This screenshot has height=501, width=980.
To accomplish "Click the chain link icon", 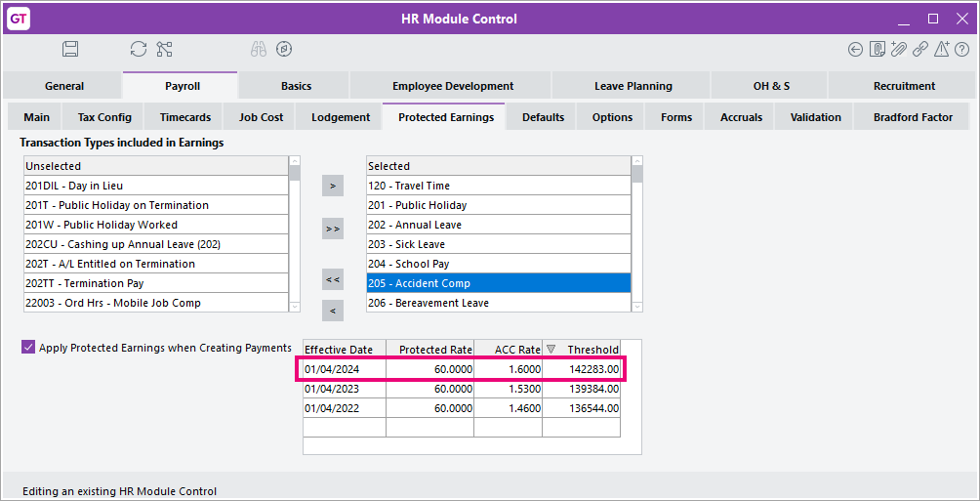I will [919, 49].
